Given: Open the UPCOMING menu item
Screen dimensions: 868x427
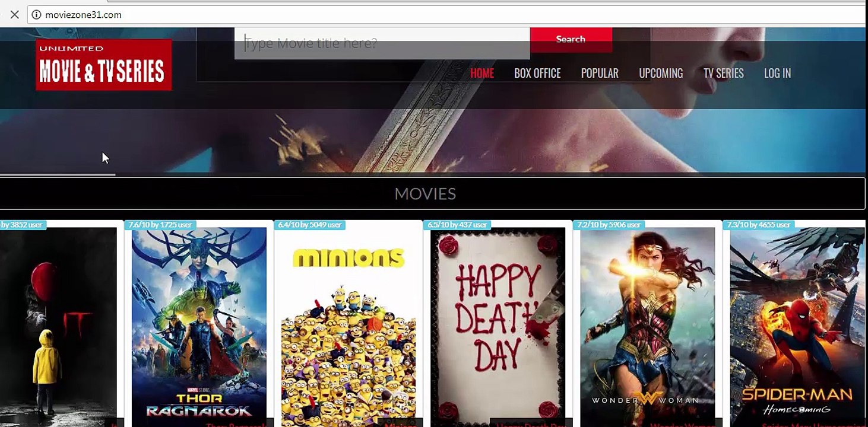Looking at the screenshot, I should pyautogui.click(x=661, y=73).
